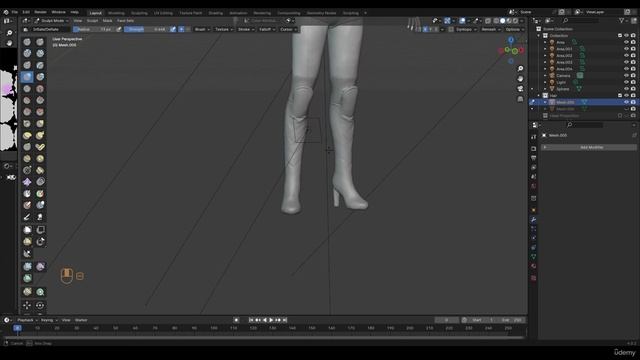Select the active Inflate brush
Image resolution: width=640 pixels, height=360 pixels.
click(27, 77)
